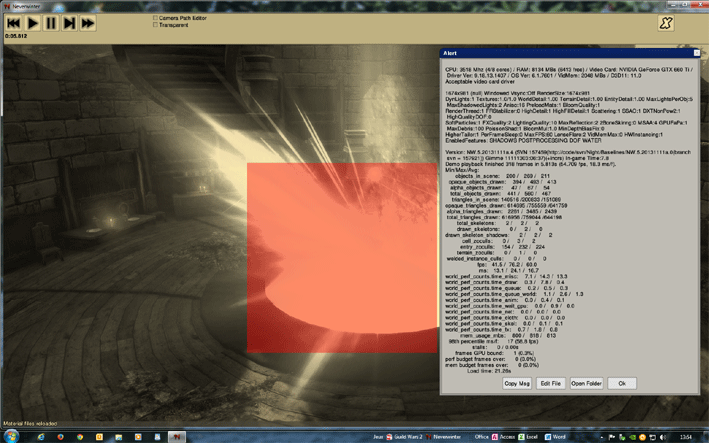The image size is (709, 443).
Task: Open the taskbar icon left of the active Neverwinter button
Action: tap(157, 437)
